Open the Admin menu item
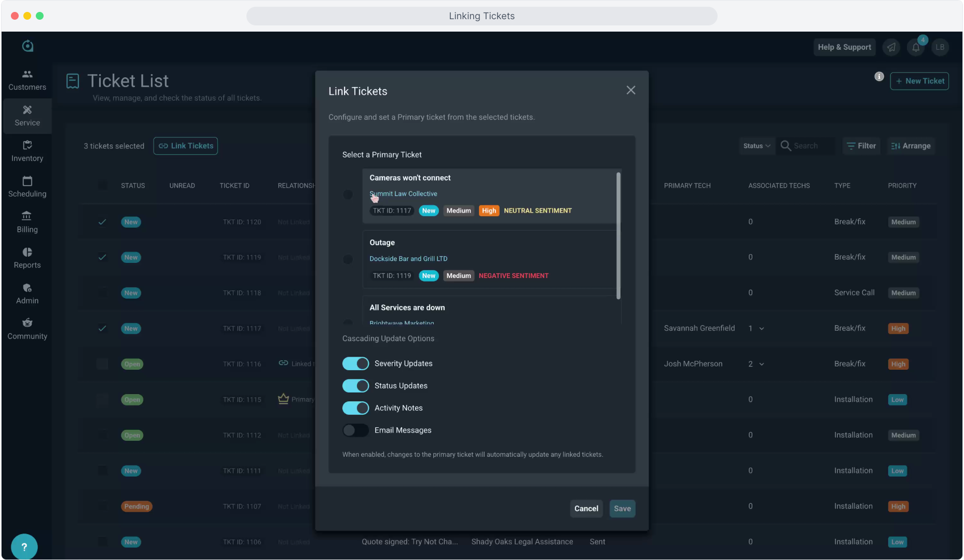The height and width of the screenshot is (560, 964). coord(27,293)
